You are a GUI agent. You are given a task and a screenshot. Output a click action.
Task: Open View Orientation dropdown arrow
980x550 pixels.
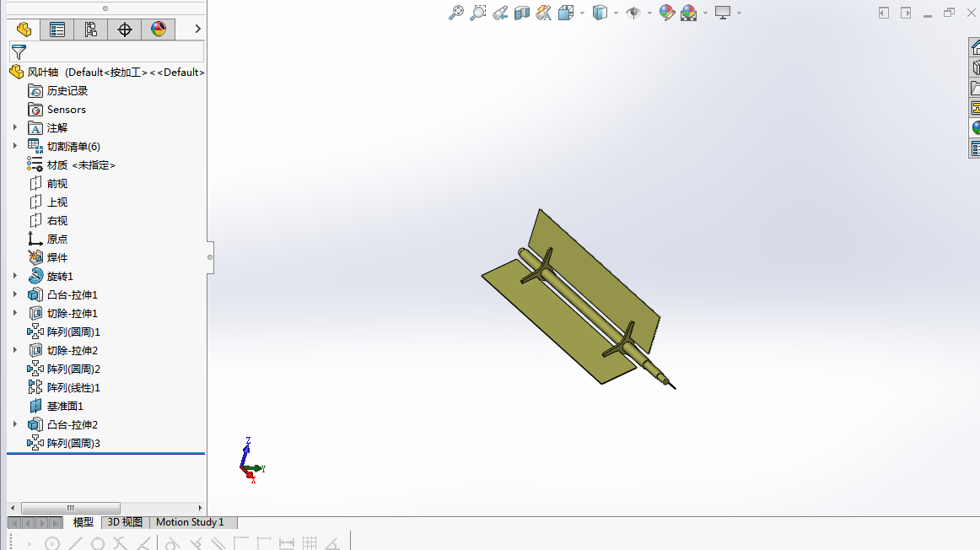coord(582,13)
